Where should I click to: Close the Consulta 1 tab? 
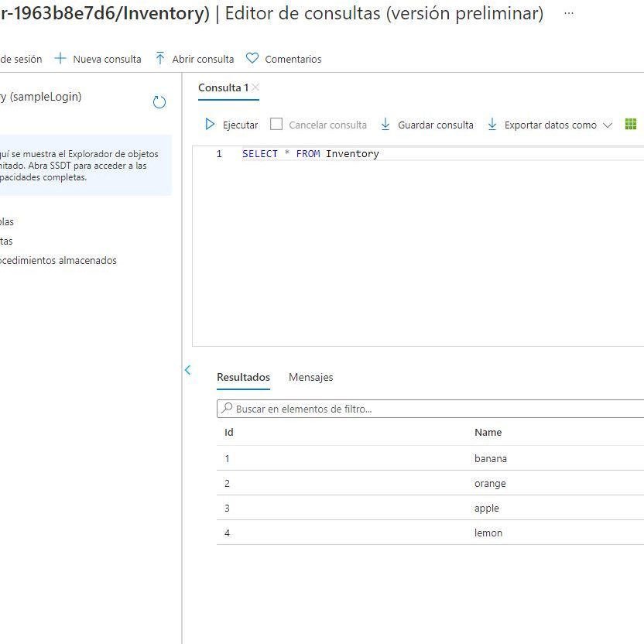click(256, 87)
